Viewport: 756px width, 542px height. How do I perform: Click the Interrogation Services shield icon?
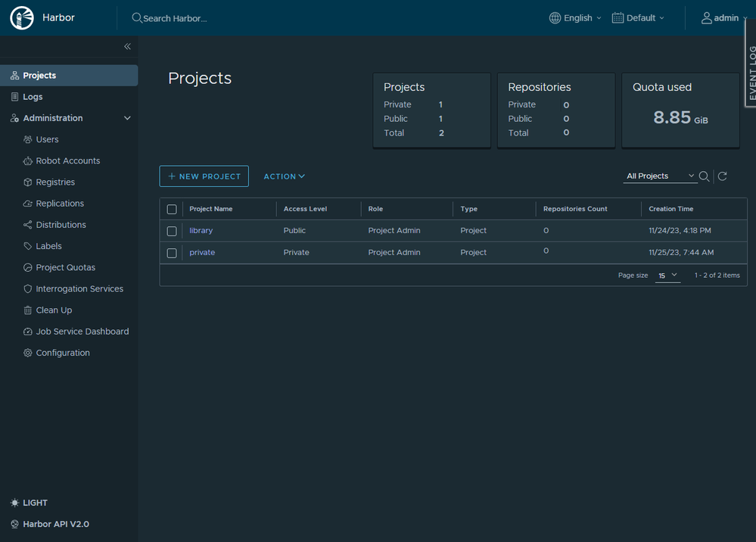[28, 289]
